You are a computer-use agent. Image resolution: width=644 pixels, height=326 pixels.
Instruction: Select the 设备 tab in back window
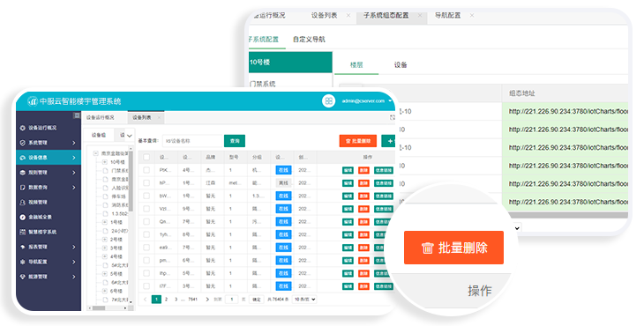[401, 65]
